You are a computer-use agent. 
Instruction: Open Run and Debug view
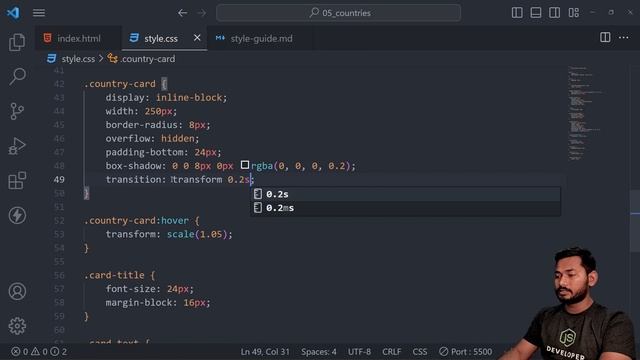tap(17, 146)
